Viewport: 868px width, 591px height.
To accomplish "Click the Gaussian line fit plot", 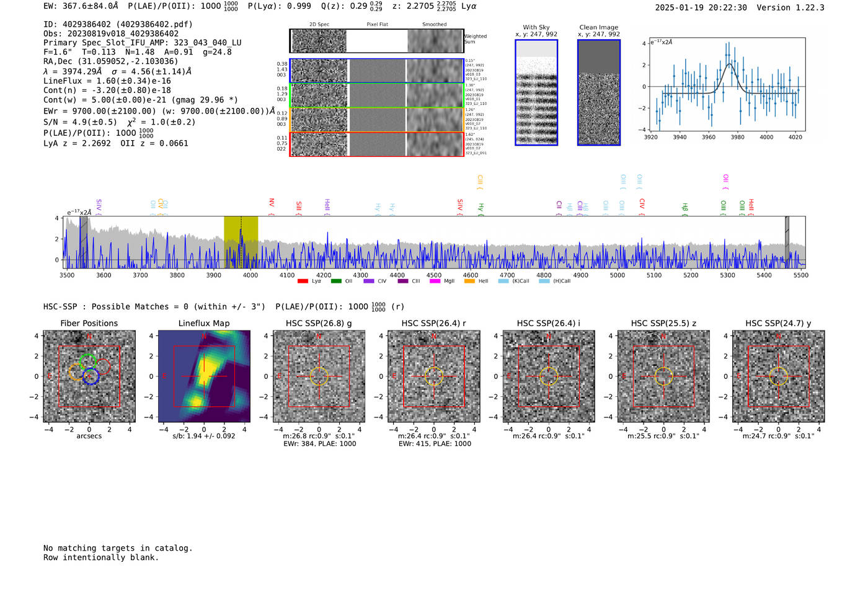I will click(x=727, y=84).
